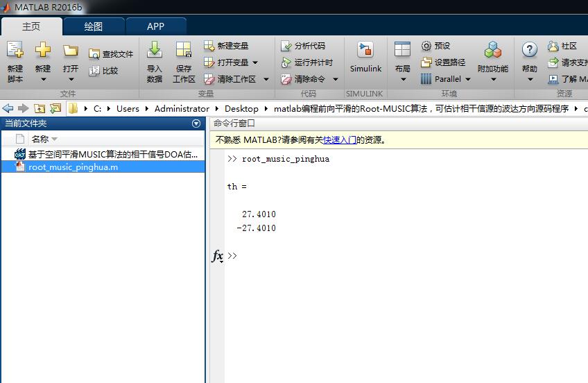Expand the Clear Commands (清除命令) dropdown arrow
The height and width of the screenshot is (383, 588).
coord(336,79)
